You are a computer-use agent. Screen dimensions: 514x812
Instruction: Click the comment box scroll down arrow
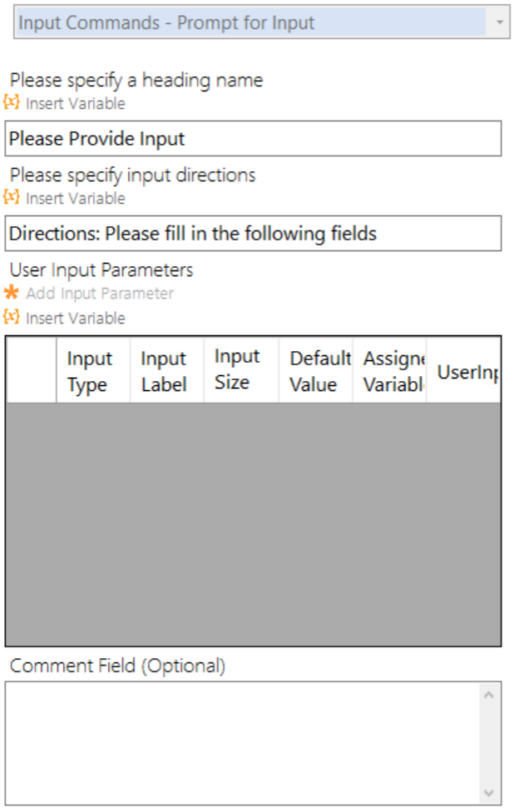point(489,793)
